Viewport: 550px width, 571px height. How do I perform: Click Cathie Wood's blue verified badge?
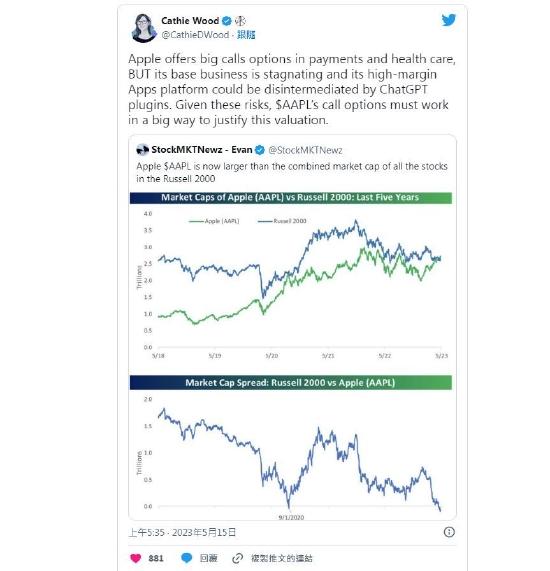pyautogui.click(x=227, y=21)
